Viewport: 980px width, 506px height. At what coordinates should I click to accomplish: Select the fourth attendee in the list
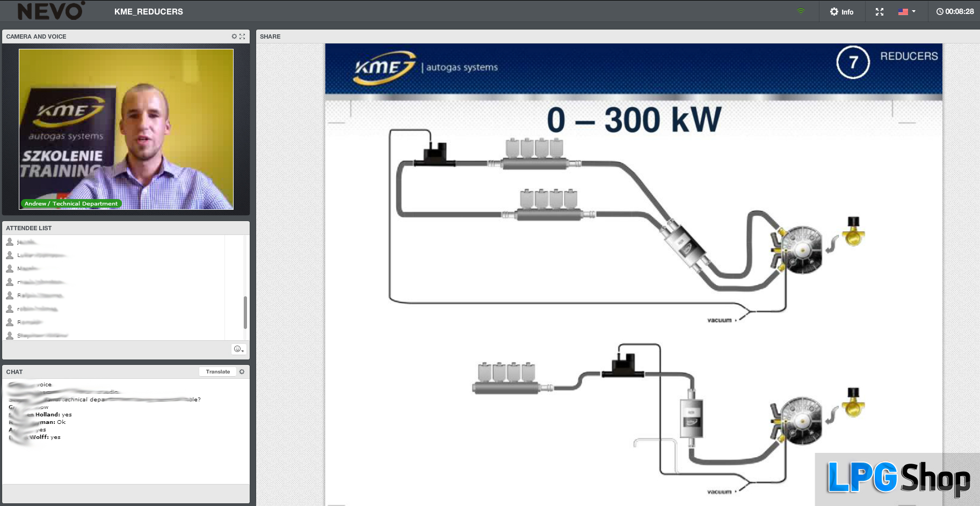[x=113, y=282]
